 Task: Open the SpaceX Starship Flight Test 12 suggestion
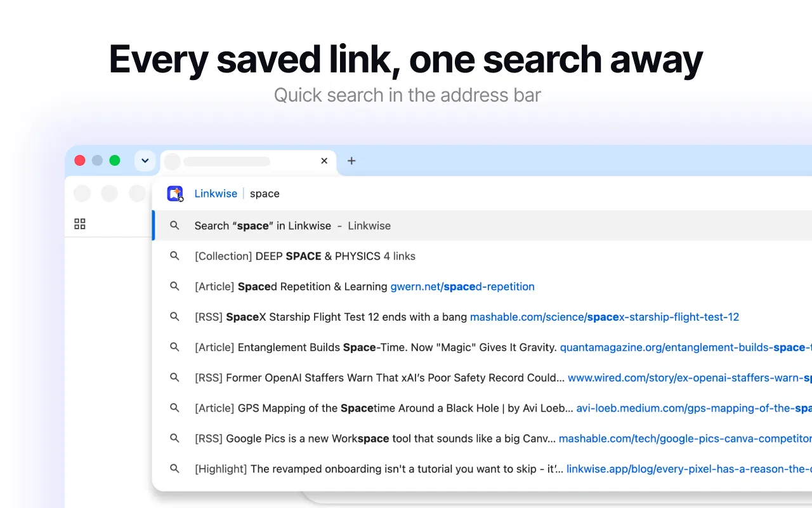482,317
